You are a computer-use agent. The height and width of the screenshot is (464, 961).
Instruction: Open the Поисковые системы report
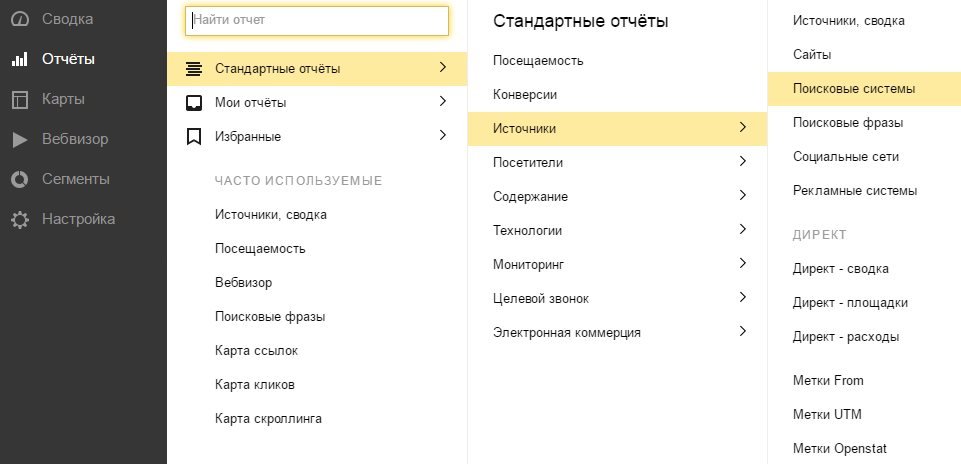click(x=854, y=89)
